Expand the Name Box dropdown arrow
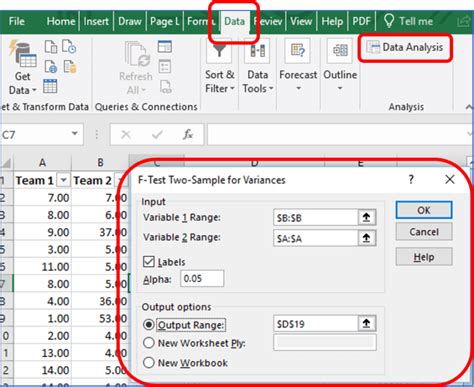 (x=75, y=134)
